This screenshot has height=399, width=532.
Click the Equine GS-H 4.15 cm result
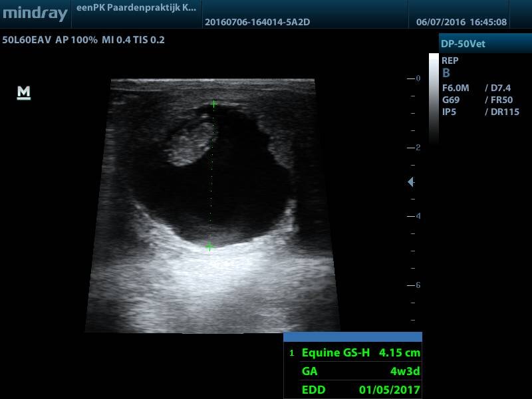click(360, 352)
